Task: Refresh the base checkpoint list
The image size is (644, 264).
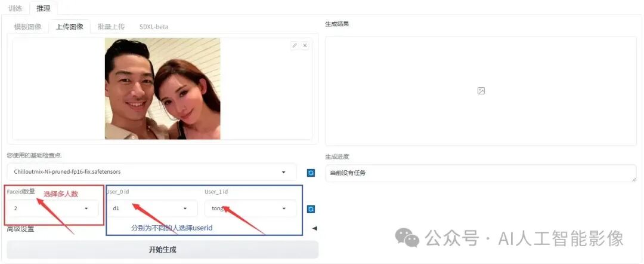Action: coord(311,173)
